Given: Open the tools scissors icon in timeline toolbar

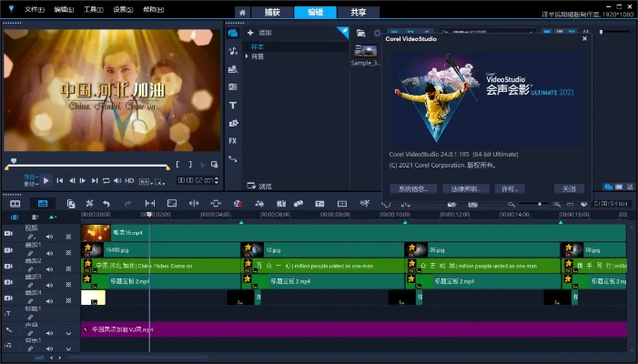Looking at the screenshot, I should 89,203.
